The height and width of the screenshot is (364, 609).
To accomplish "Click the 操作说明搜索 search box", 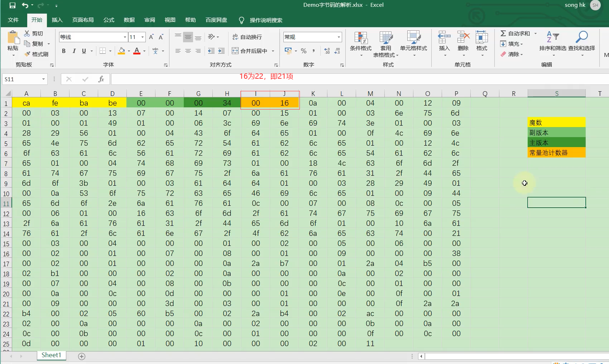I will coord(266,20).
